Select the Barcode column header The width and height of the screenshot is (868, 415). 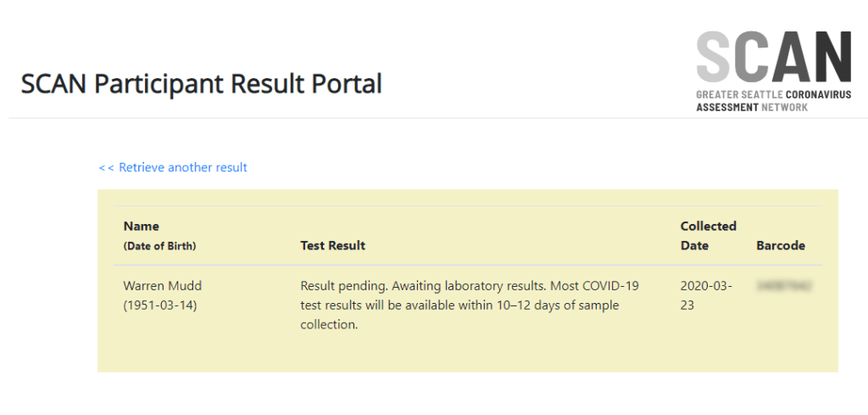click(x=780, y=245)
